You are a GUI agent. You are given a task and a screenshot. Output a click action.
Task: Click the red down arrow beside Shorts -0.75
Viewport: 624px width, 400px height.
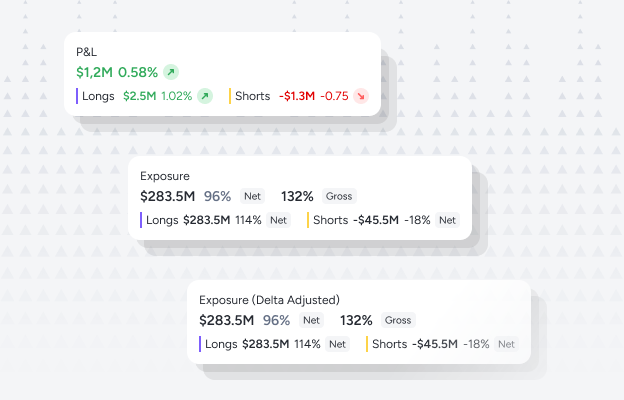[361, 96]
